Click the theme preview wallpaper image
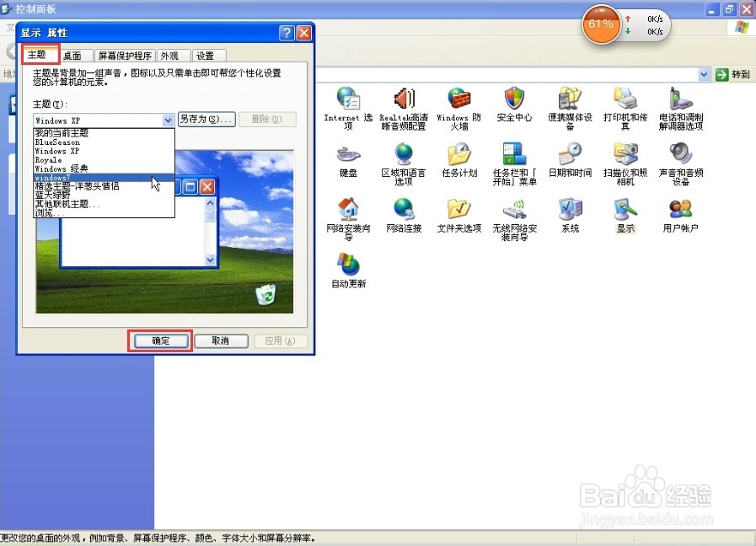The height and width of the screenshot is (546, 756). point(164,232)
